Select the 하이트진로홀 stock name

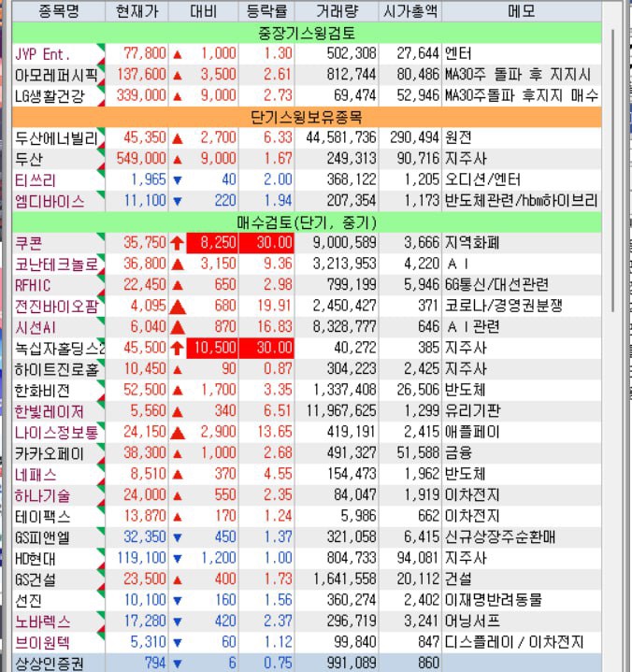click(x=57, y=369)
